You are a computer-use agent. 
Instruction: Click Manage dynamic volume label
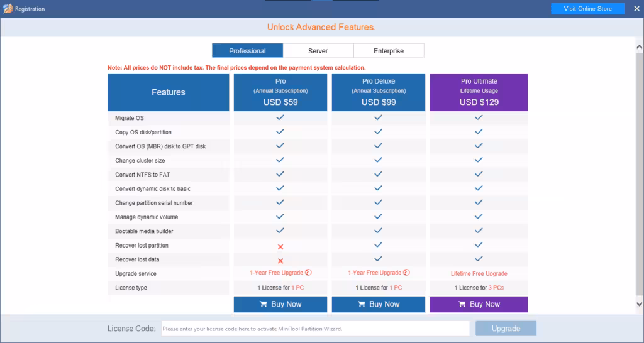(147, 217)
